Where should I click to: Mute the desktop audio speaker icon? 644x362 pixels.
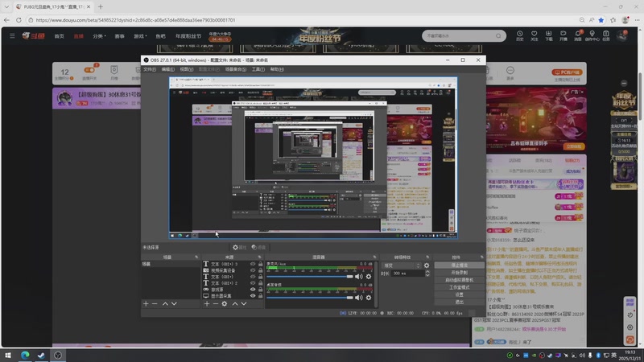358,298
